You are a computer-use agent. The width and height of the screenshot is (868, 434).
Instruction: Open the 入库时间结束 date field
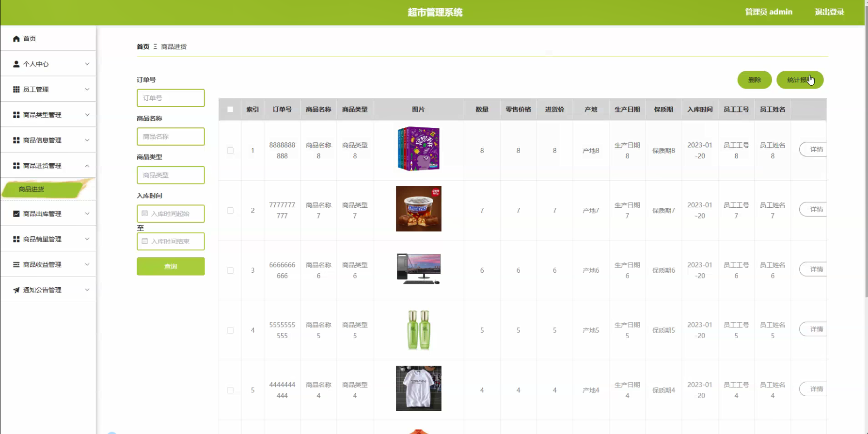click(x=171, y=241)
